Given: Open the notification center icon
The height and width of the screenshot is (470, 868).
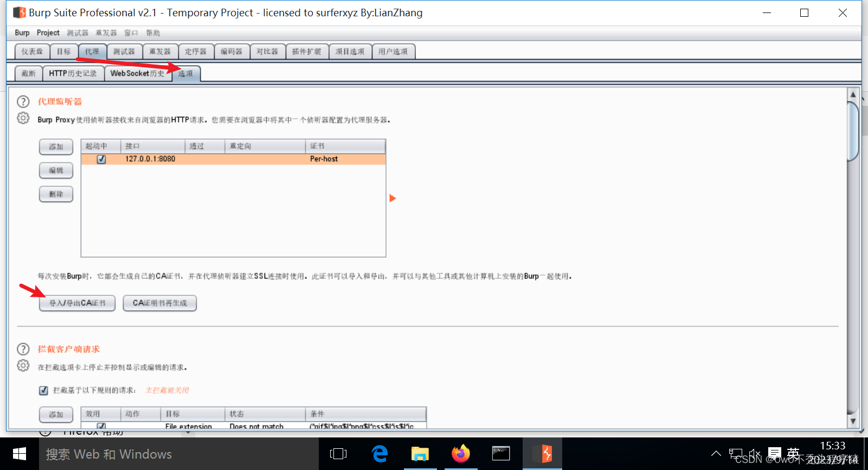Looking at the screenshot, I should pyautogui.click(x=775, y=453).
